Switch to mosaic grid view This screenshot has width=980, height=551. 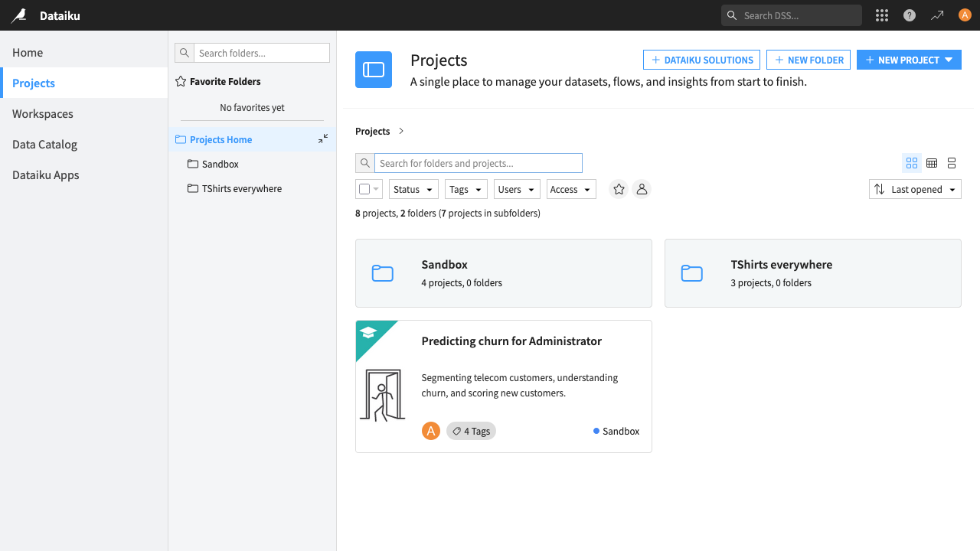point(911,163)
